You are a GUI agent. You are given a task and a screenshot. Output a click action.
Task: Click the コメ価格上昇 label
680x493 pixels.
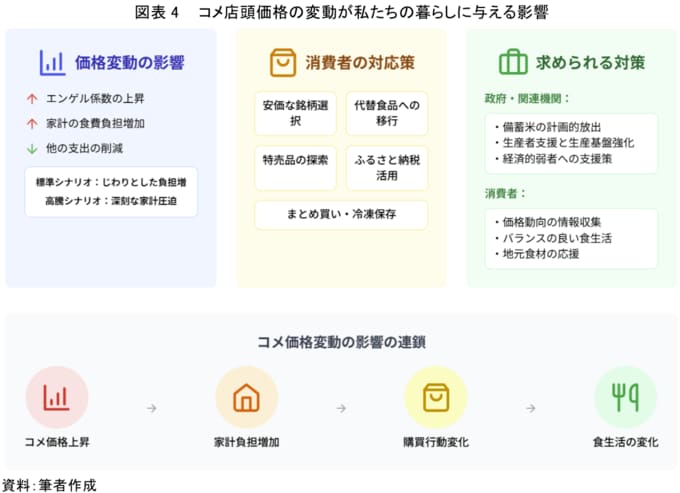click(x=57, y=442)
